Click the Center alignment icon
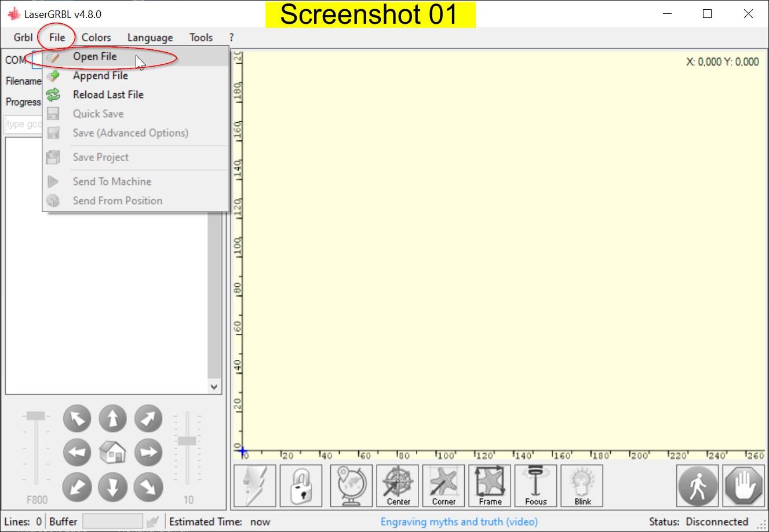Viewport: 769px width, 532px height. (397, 486)
